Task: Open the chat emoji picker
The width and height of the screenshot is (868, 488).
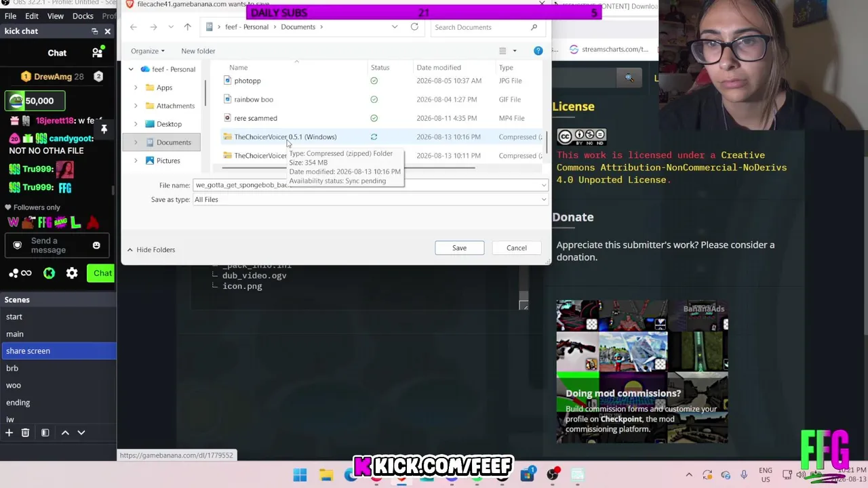Action: (x=96, y=245)
